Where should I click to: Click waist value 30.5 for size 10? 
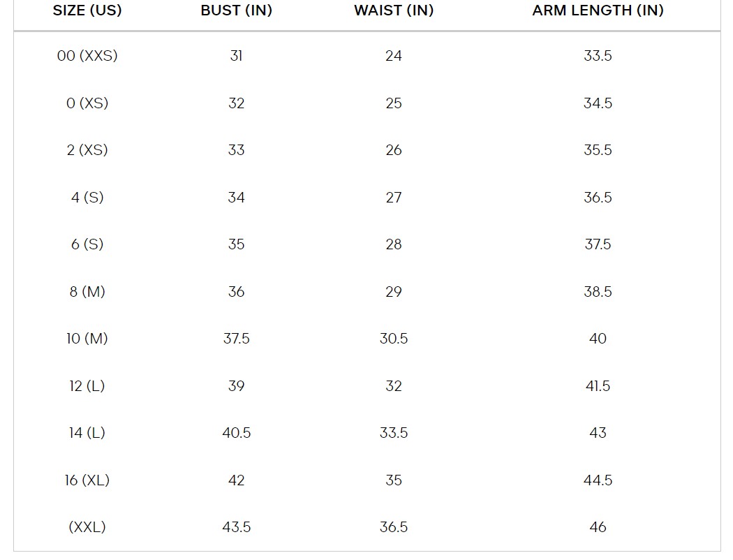[x=394, y=339]
